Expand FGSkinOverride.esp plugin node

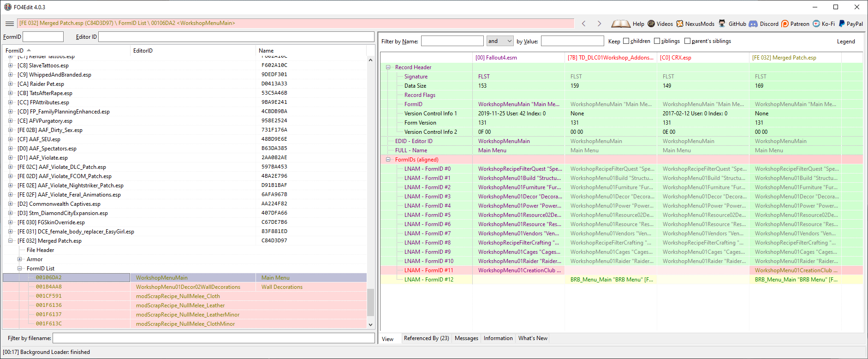(x=11, y=222)
